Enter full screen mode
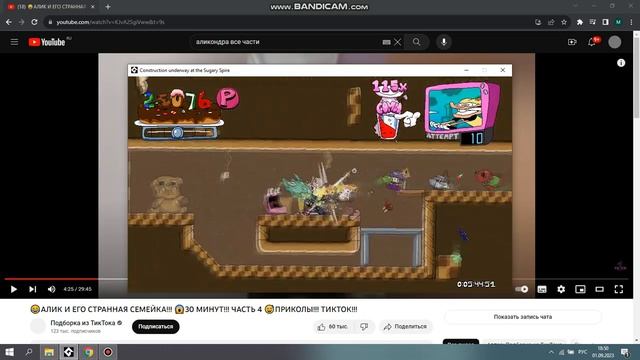 coord(619,289)
